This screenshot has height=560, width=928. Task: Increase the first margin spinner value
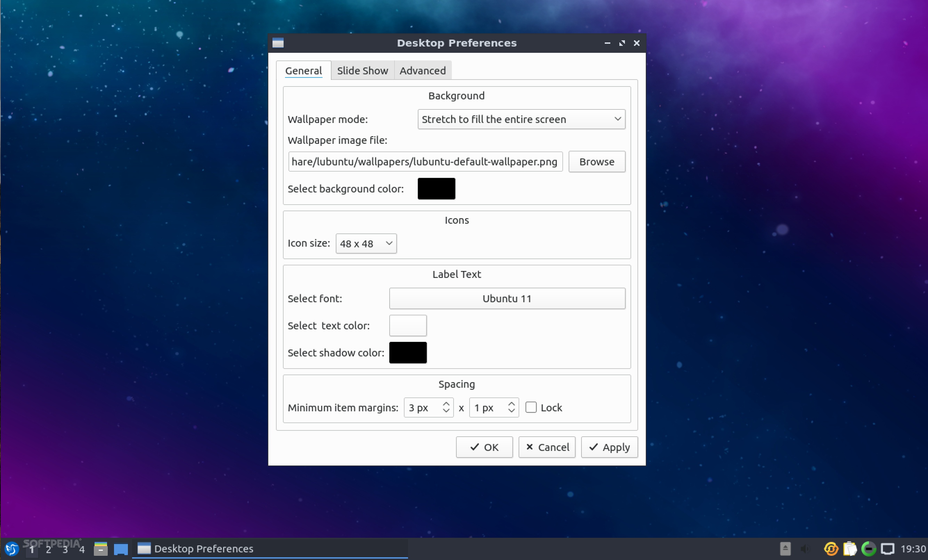pyautogui.click(x=446, y=404)
